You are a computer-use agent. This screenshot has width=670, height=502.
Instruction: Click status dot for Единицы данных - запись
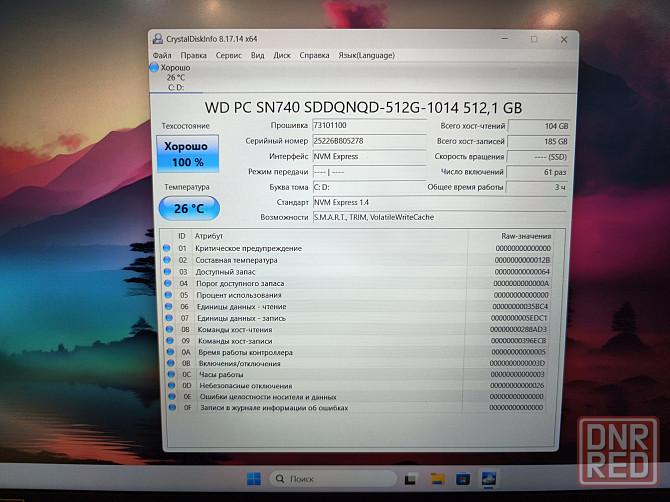[169, 318]
